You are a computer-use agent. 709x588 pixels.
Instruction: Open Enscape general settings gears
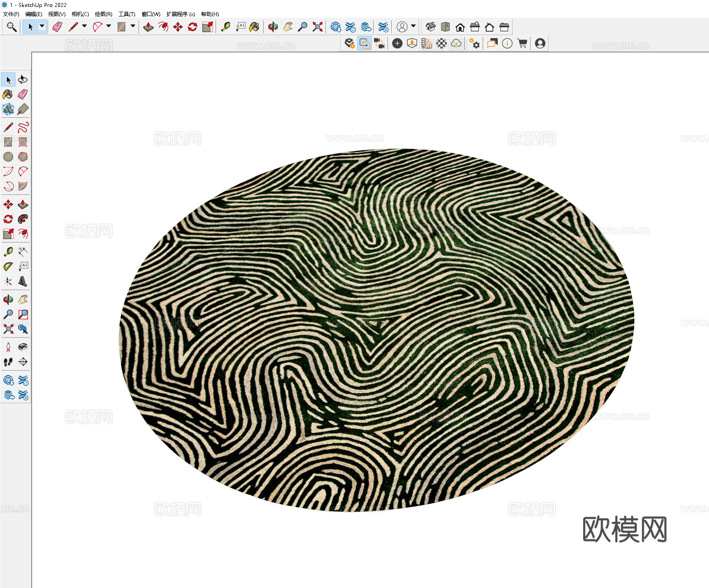pyautogui.click(x=474, y=43)
